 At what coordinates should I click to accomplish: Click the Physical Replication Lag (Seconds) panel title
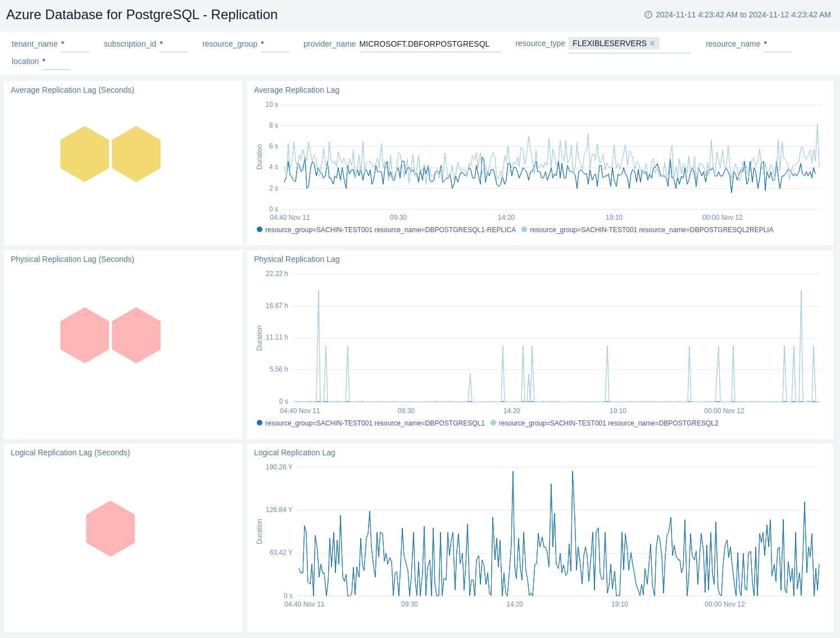(72, 259)
